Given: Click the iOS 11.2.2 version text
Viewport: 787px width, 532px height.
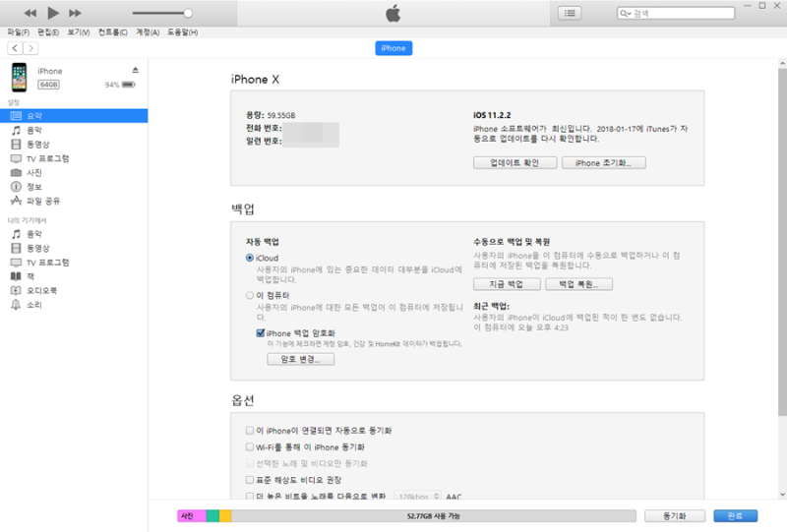Looking at the screenshot, I should pyautogui.click(x=492, y=115).
